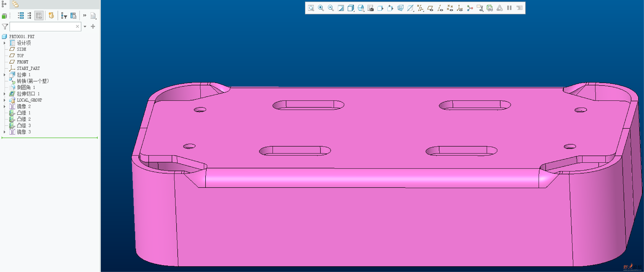Viewport: 644px width, 272px height.
Task: Toggle coordinate system display visibility
Action: [x=460, y=8]
